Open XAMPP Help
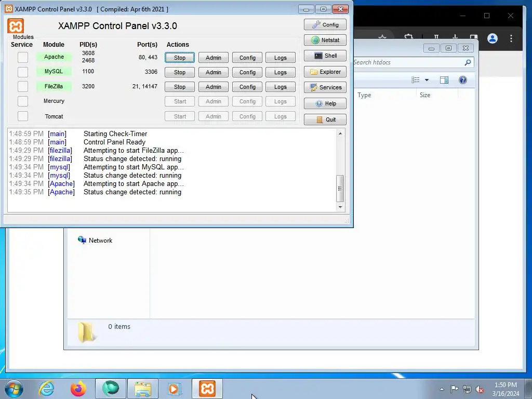 pyautogui.click(x=325, y=103)
